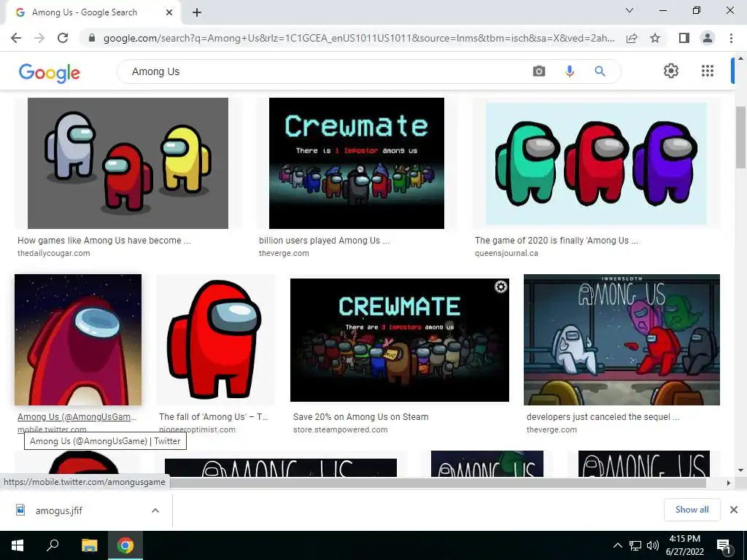This screenshot has height=560, width=747.
Task: Open 'The fall of Among Us' link
Action: pyautogui.click(x=214, y=416)
